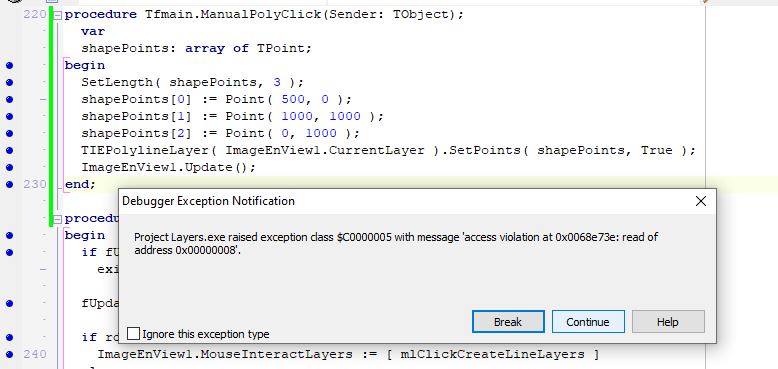Collapse the Tfmain.ManualPolyClick procedure fold marker
The height and width of the screenshot is (369, 778).
pos(58,15)
